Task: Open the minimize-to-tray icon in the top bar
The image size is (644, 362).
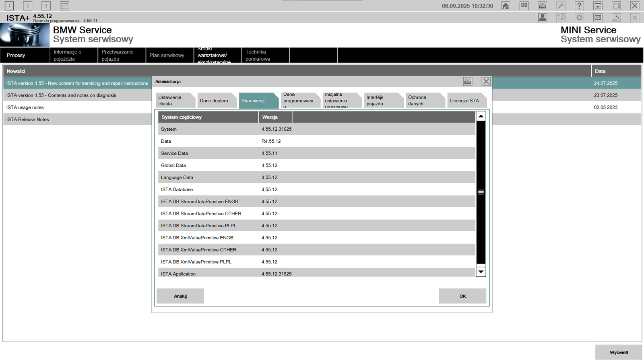Action: 598,6
